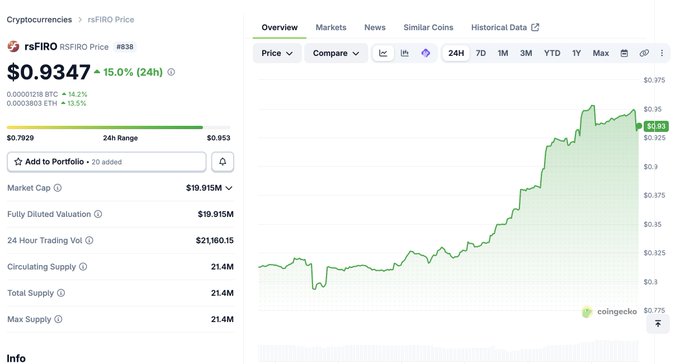The image size is (680, 364).
Task: Click the Fully Diluted Valuation $19.915M value
Action: (x=216, y=214)
